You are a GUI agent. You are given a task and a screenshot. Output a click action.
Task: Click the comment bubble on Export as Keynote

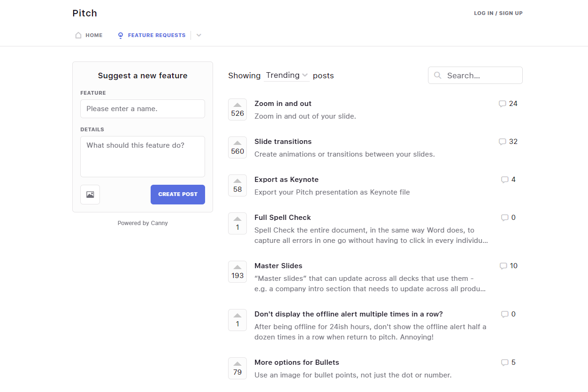[x=504, y=180]
